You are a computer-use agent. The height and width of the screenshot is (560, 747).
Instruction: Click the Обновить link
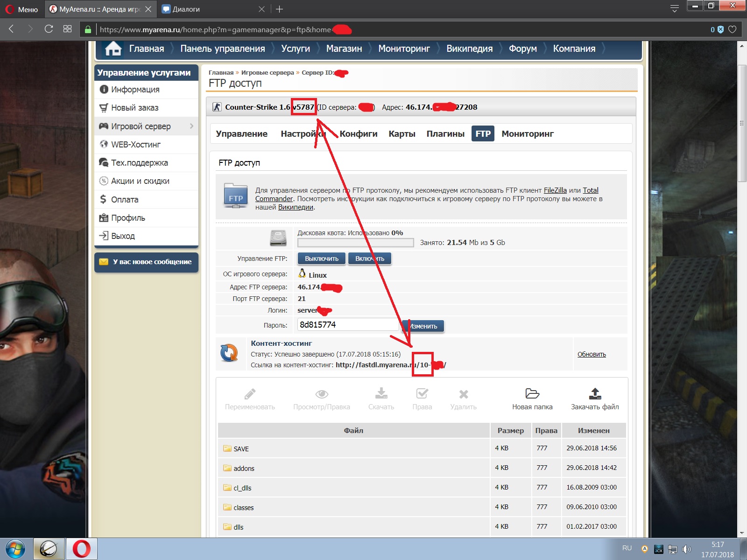pyautogui.click(x=592, y=354)
